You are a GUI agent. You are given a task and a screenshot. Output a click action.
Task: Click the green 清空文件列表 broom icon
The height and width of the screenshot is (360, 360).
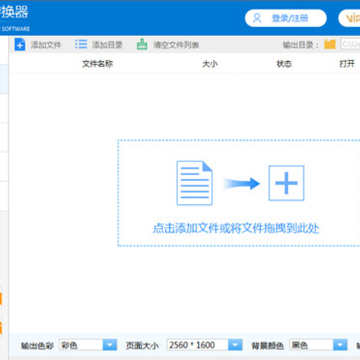(142, 44)
